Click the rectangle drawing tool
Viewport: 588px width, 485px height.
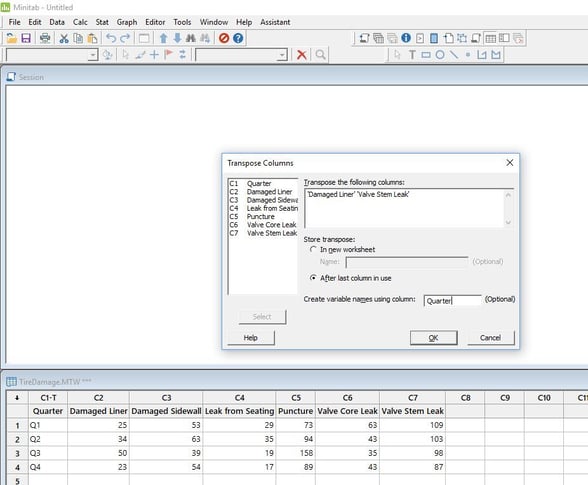tap(426, 55)
